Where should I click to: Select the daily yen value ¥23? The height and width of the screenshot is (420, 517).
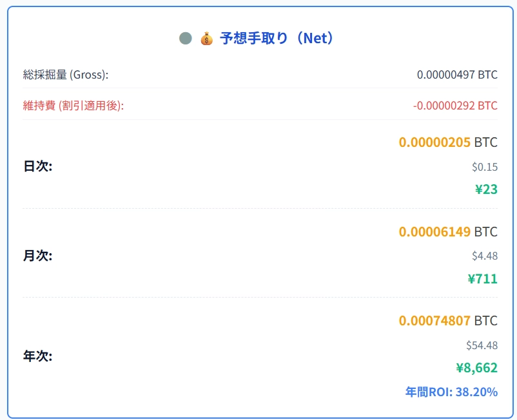[486, 189]
